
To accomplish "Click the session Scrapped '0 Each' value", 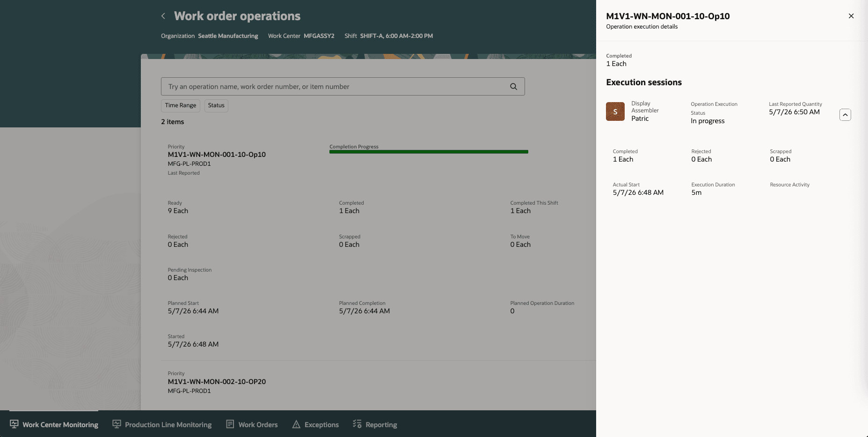I will pyautogui.click(x=780, y=159).
